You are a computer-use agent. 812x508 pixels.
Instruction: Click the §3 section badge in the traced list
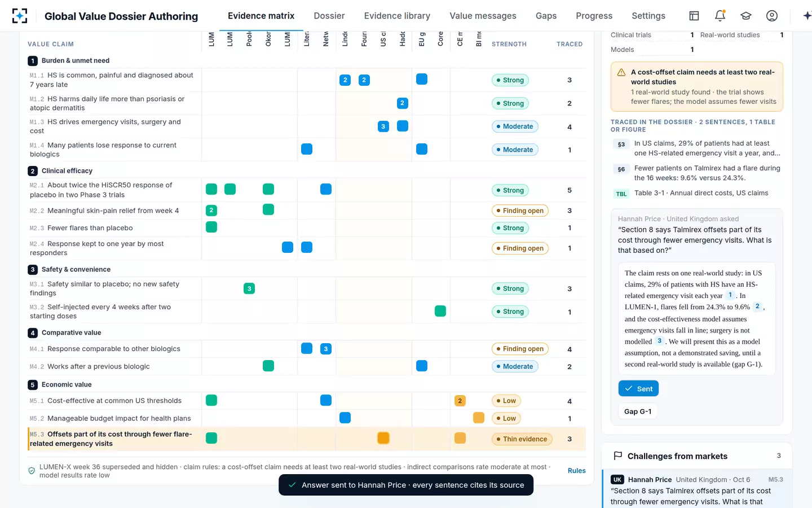click(621, 144)
